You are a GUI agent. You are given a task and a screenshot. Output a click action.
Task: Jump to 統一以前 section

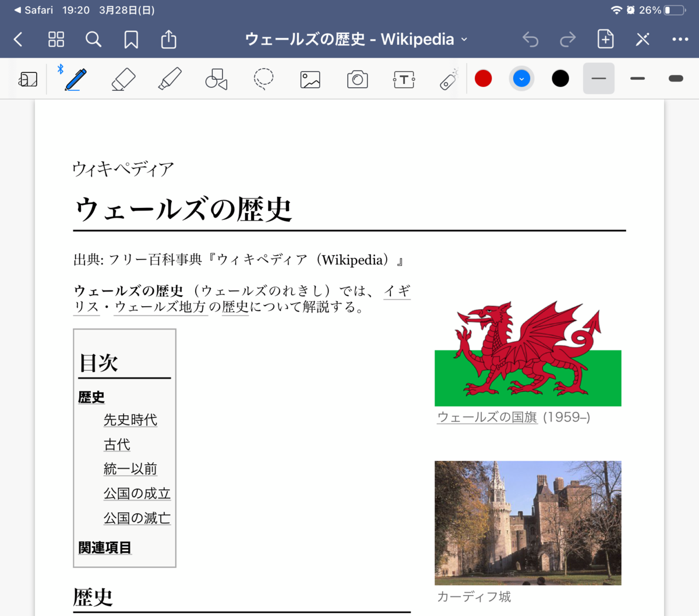pos(130,469)
